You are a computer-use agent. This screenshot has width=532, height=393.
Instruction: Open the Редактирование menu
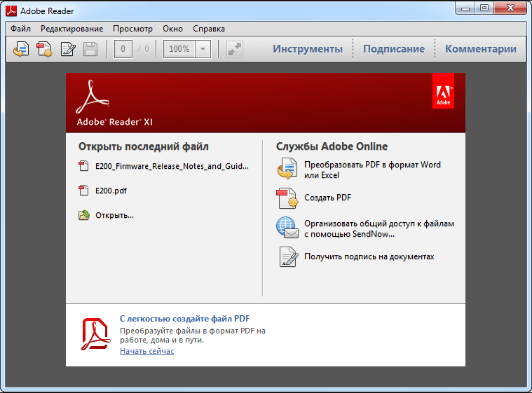pyautogui.click(x=72, y=29)
